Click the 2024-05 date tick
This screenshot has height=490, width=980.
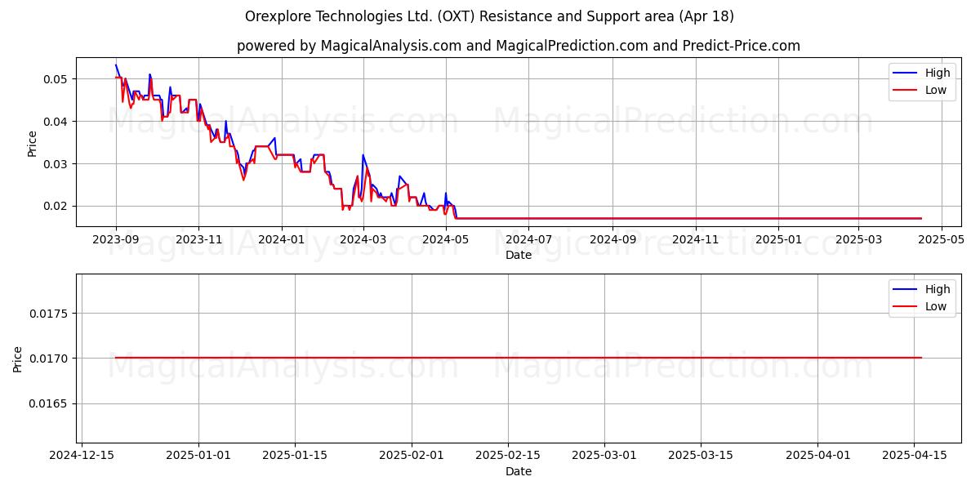[x=445, y=239]
